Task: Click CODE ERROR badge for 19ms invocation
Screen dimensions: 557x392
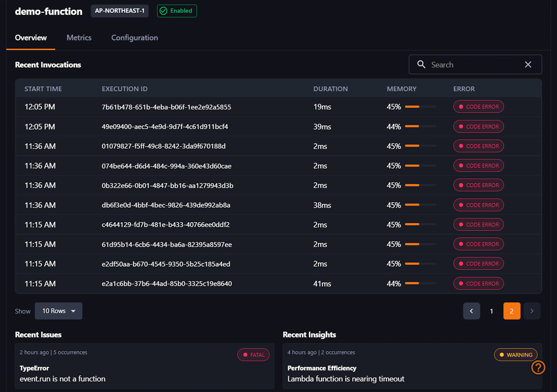Action: tap(478, 107)
